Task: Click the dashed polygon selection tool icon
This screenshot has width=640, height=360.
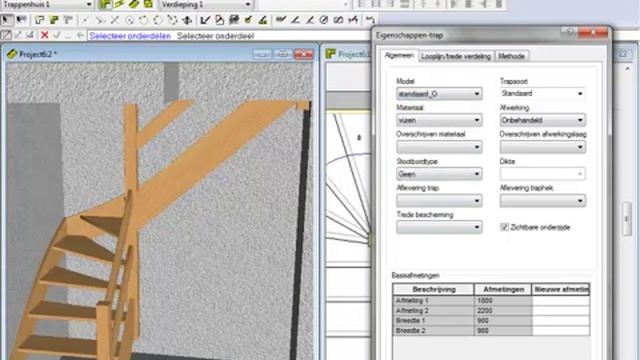Action: [x=172, y=20]
